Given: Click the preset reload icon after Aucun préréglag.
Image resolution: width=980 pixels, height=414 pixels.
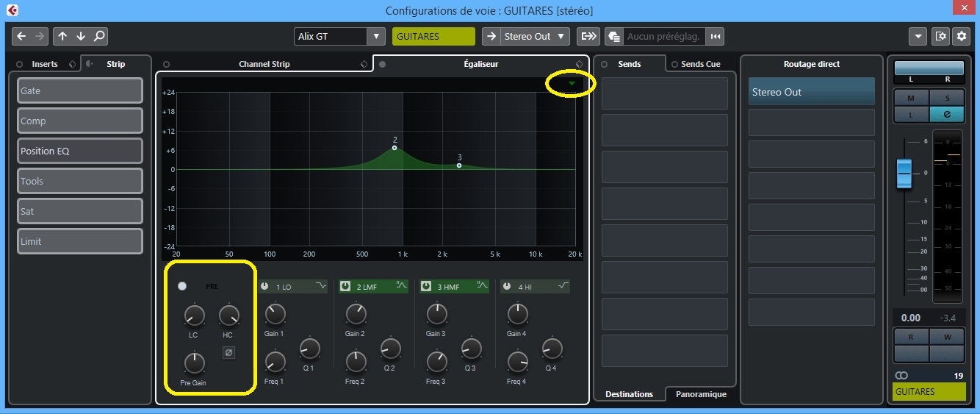Looking at the screenshot, I should pos(716,36).
